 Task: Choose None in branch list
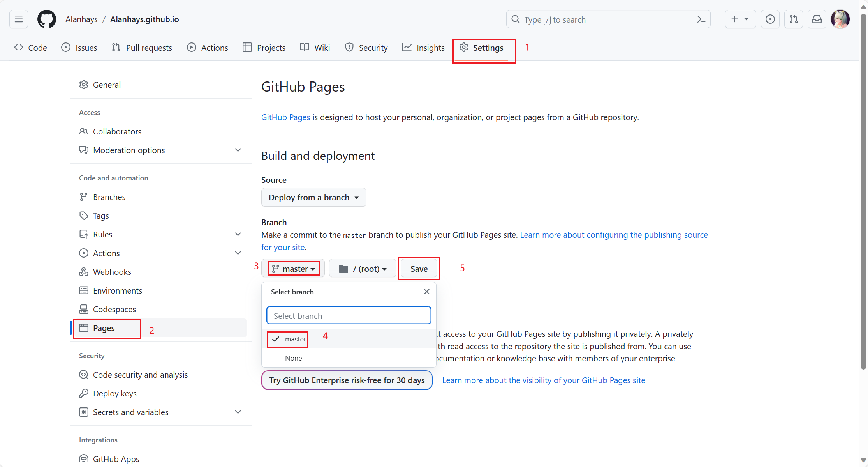[294, 358]
